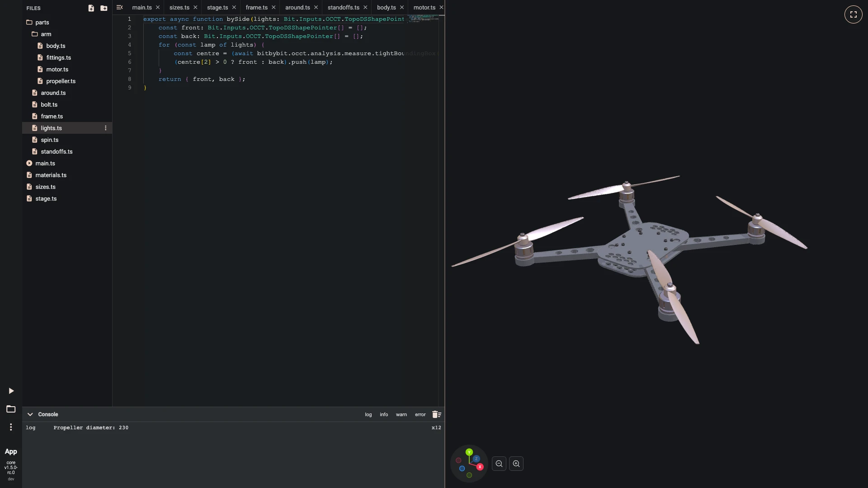Switch to the motor.ts tab
868x488 pixels.
coord(425,8)
